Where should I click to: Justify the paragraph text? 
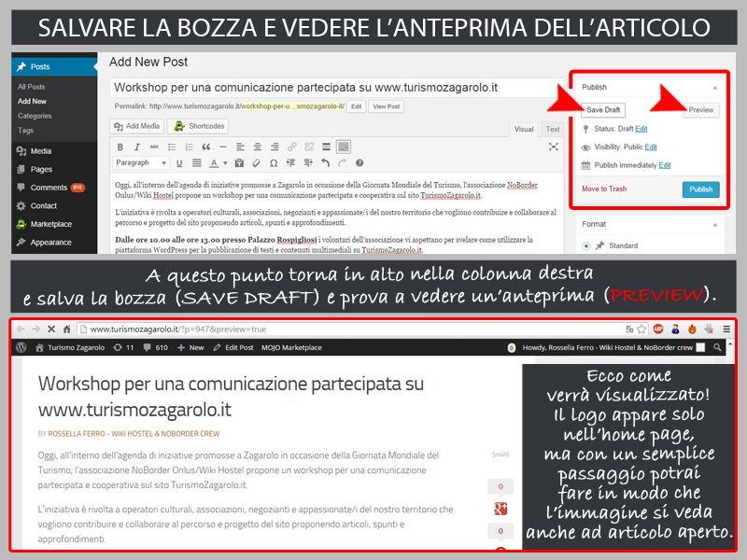[x=197, y=163]
